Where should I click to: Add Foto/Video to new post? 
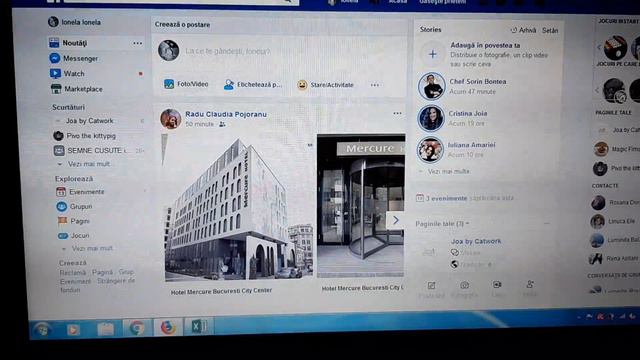click(x=186, y=84)
